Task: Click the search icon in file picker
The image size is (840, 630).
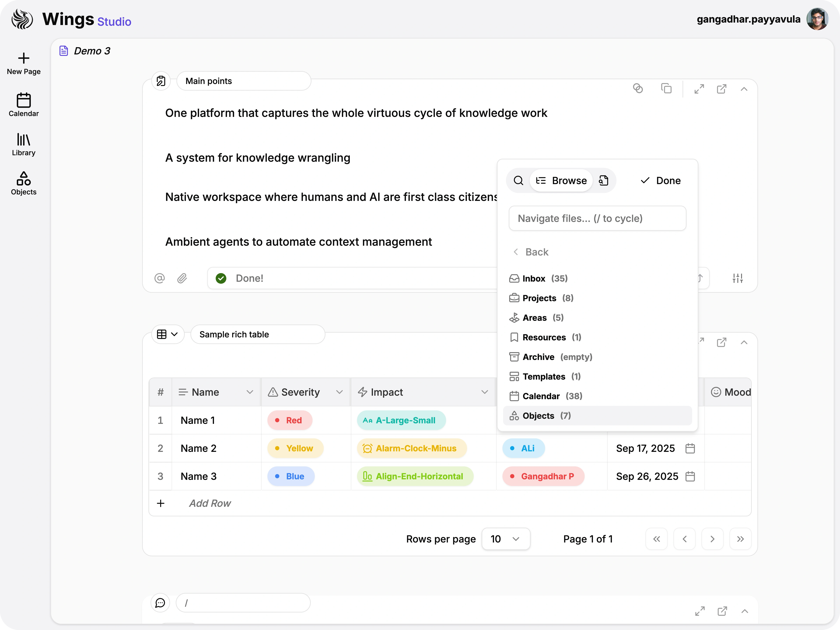Action: click(518, 180)
